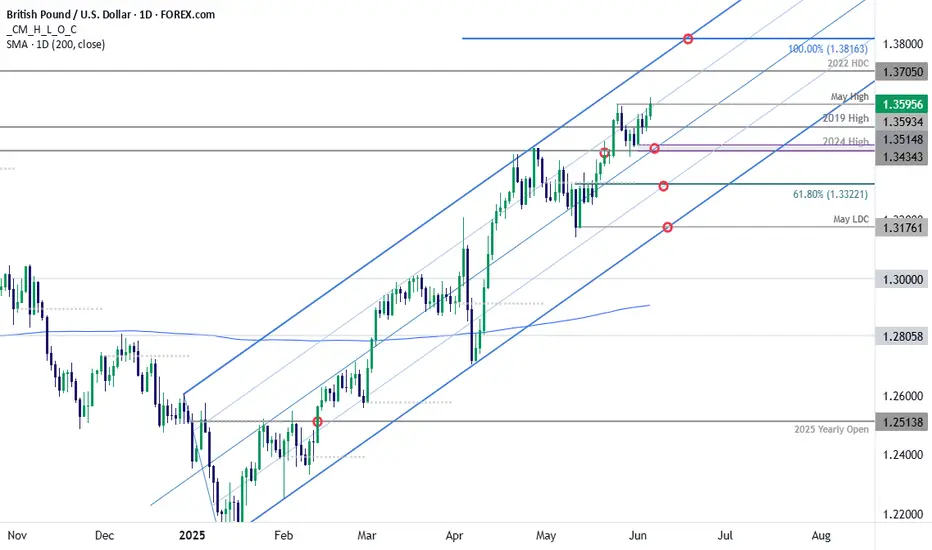
Task: Select the green current price label 1.35956
Action: pyautogui.click(x=902, y=104)
